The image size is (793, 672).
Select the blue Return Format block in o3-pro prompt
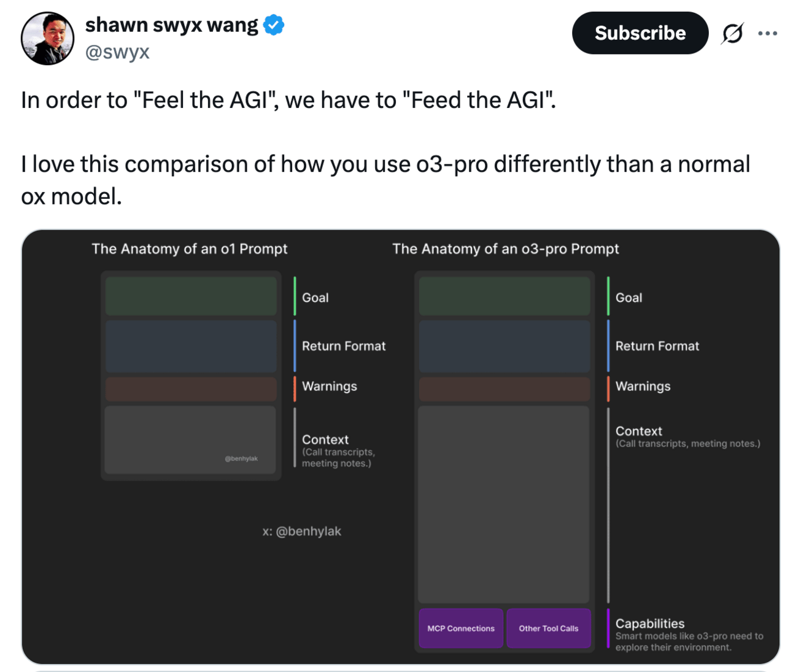(505, 346)
